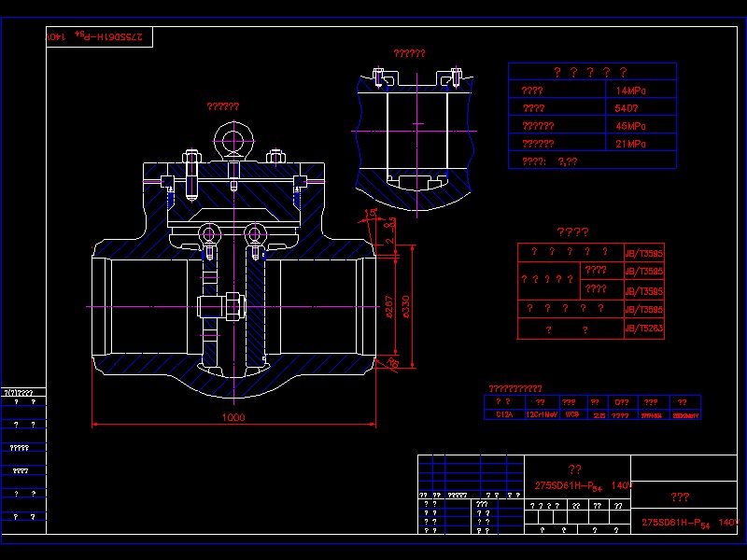The height and width of the screenshot is (560, 747).
Task: Click the 12Cr1MoV material cell
Action: tap(541, 414)
